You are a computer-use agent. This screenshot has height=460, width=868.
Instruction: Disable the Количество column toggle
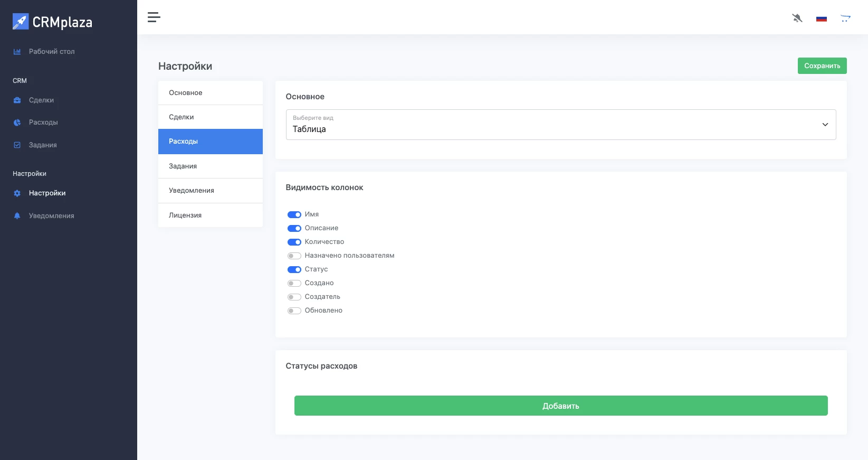tap(294, 242)
